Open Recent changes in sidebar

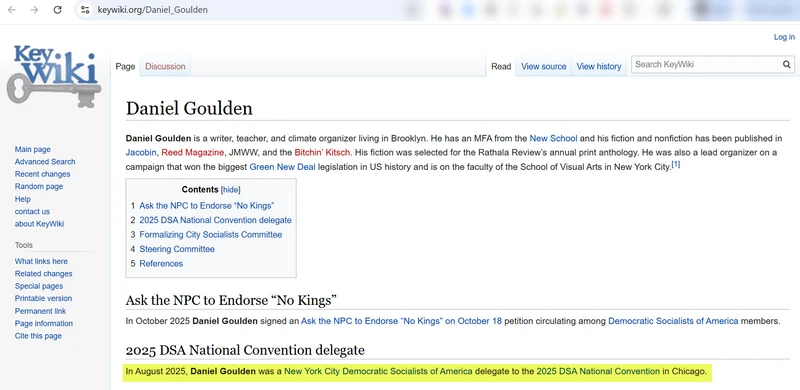(x=42, y=174)
